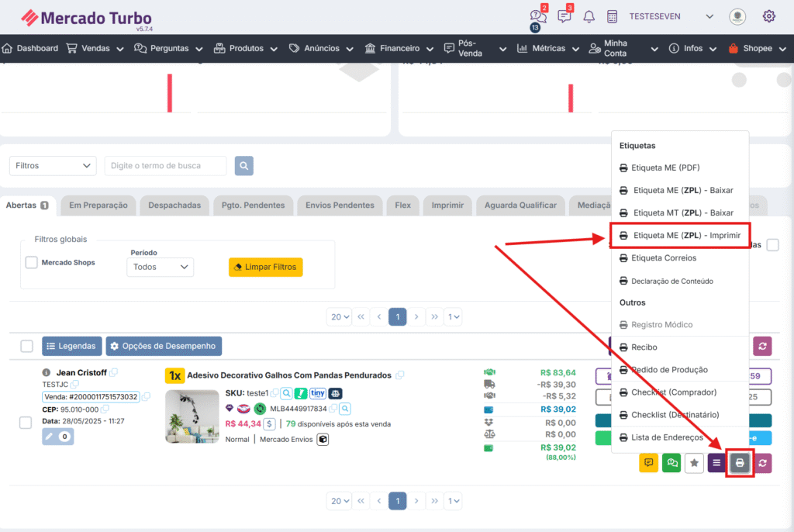
Task: Click the search term input field
Action: [165, 166]
